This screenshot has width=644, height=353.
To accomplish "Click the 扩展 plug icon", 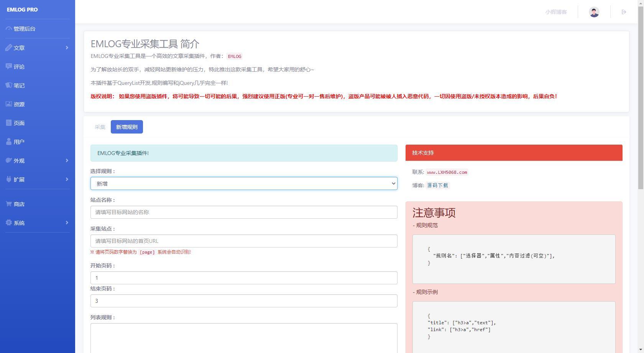I will (9, 179).
